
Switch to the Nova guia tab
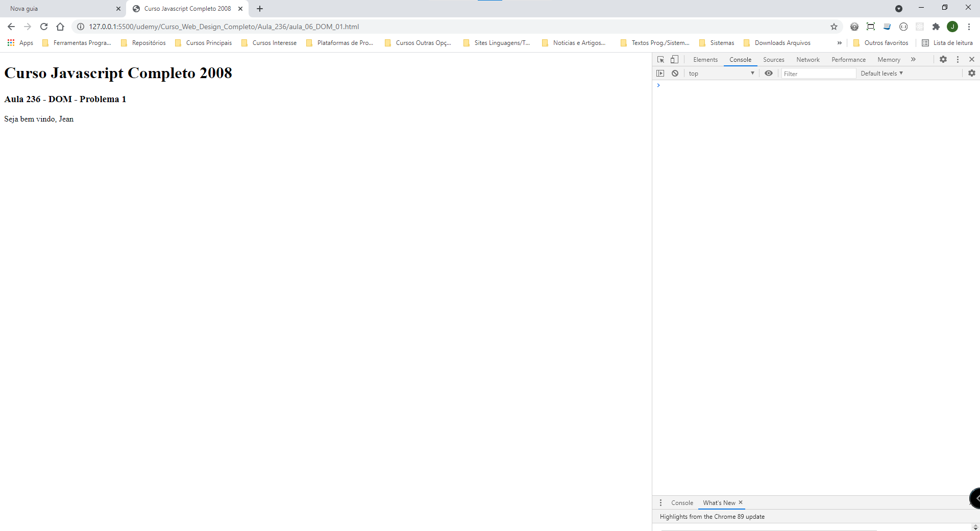point(60,9)
